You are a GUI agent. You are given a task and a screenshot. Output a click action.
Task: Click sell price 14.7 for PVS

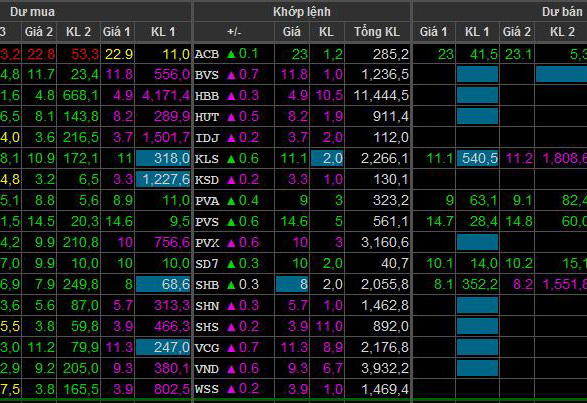point(440,221)
